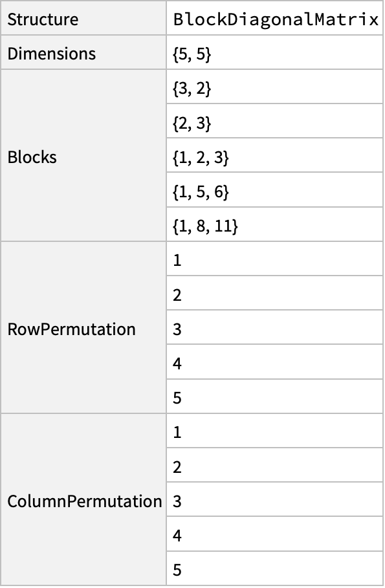Click the Structure label cell
The width and height of the screenshot is (385, 588).
(83, 18)
